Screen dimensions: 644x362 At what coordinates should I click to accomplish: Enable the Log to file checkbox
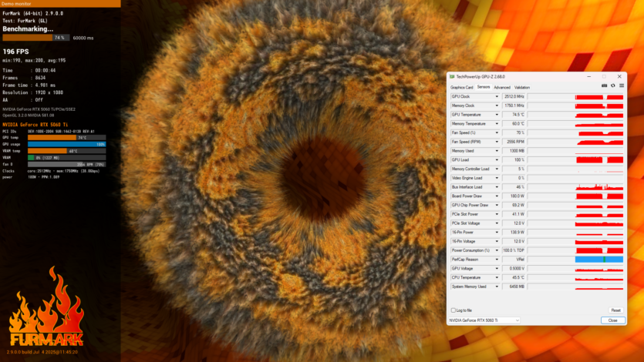(453, 310)
